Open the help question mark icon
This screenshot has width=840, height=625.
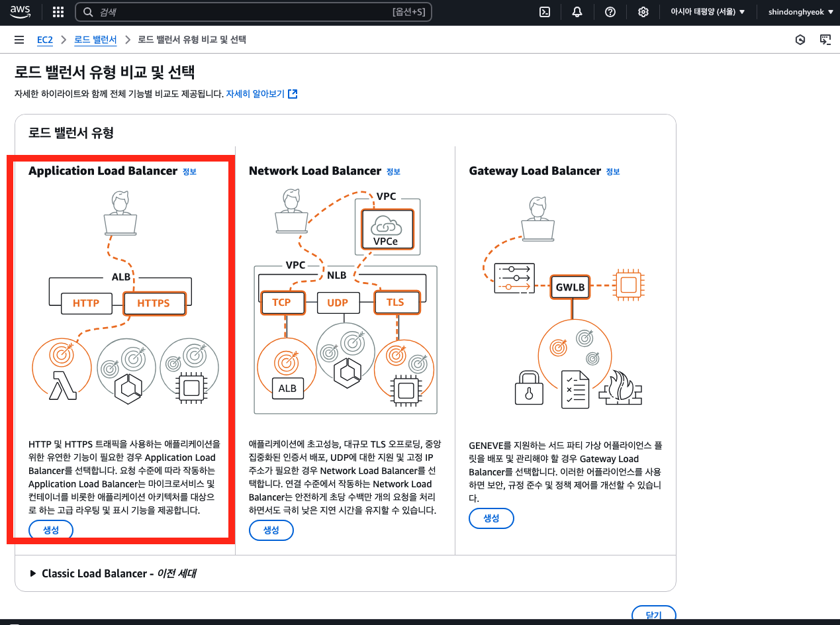click(610, 12)
